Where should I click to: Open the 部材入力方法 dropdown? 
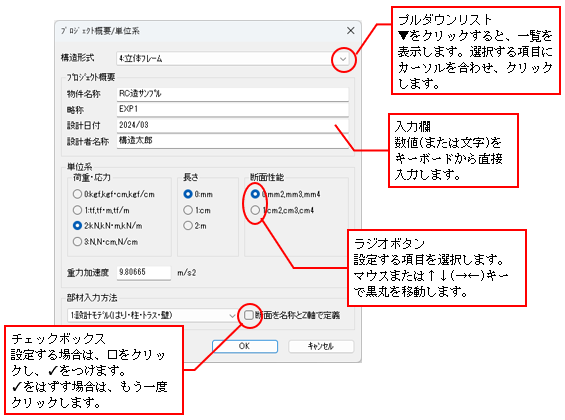coord(152,316)
